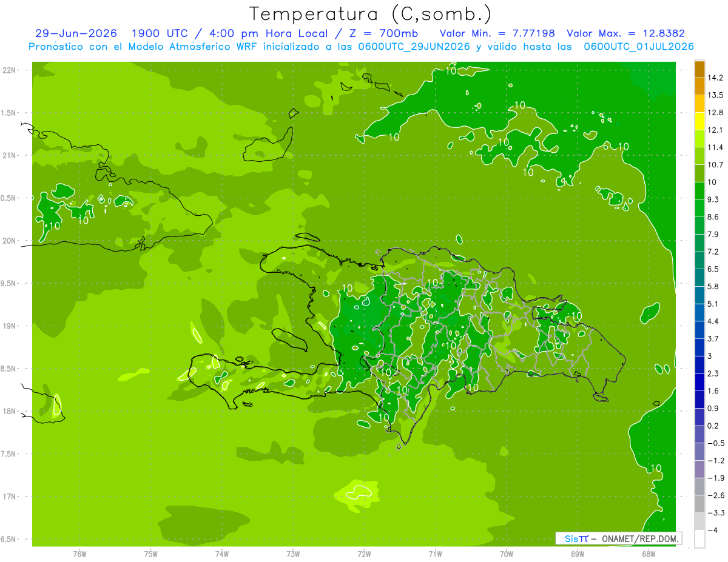Click the "20N" latitude label
The height and width of the screenshot is (562, 728).
10,241
